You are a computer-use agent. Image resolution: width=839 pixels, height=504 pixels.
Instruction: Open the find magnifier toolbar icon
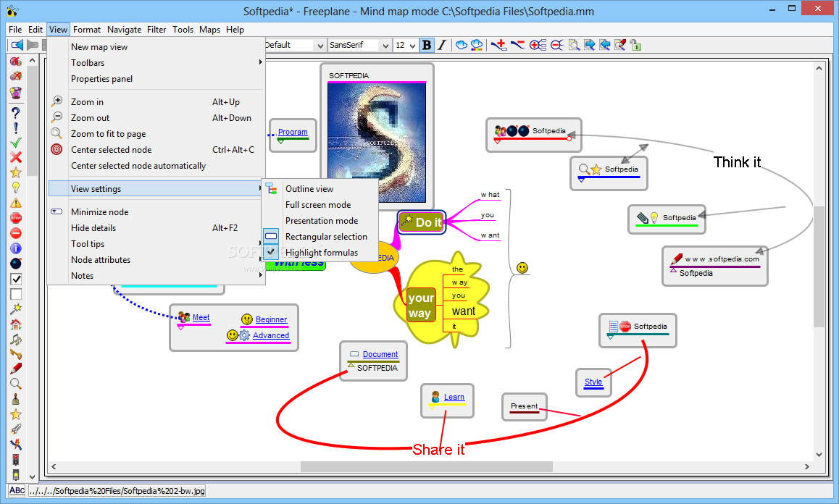click(x=574, y=45)
